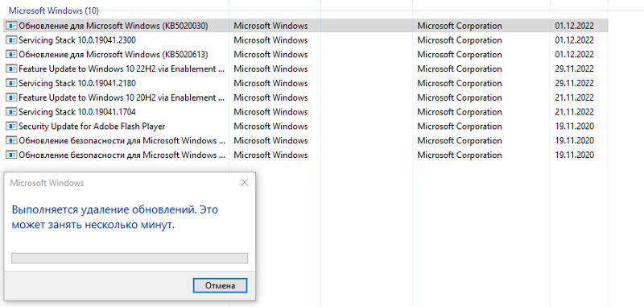
Task: Collapse the Microsoft Windows (10) group header
Action: [x=54, y=10]
